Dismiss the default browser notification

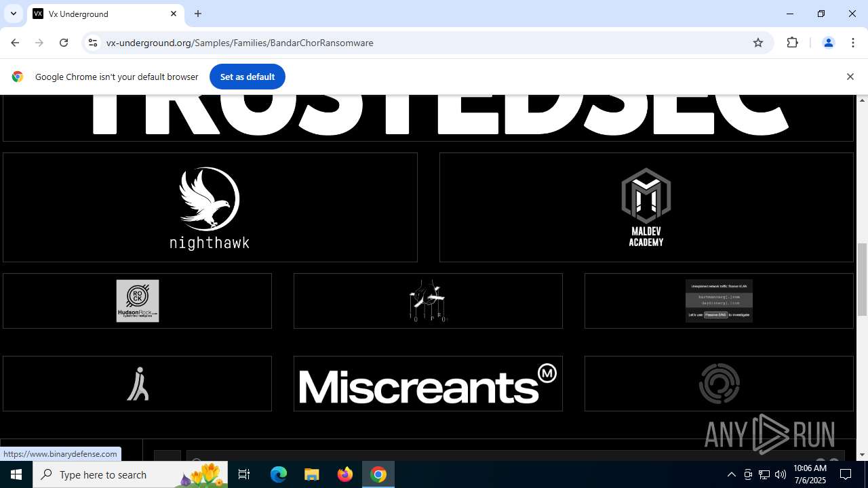coord(850,77)
